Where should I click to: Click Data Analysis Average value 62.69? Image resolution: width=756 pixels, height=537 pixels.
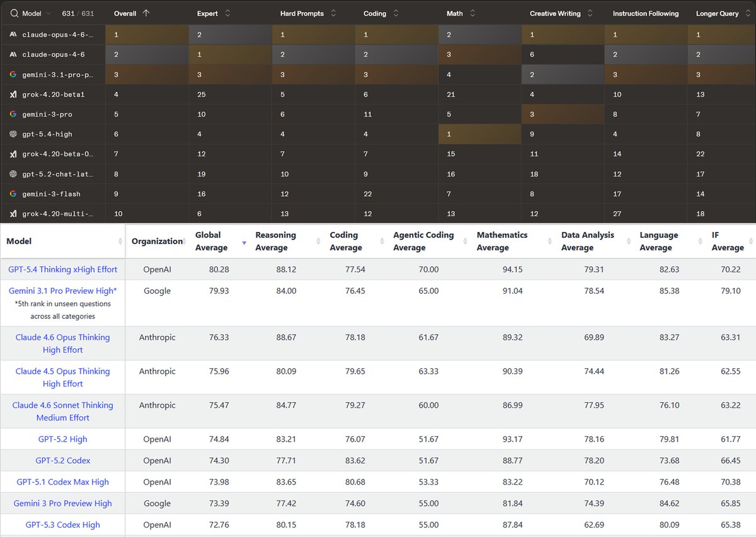tap(593, 525)
